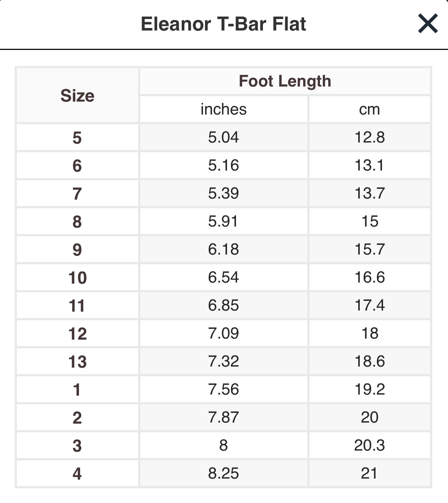
Task: Select size 13 row label
Action: coord(77,362)
